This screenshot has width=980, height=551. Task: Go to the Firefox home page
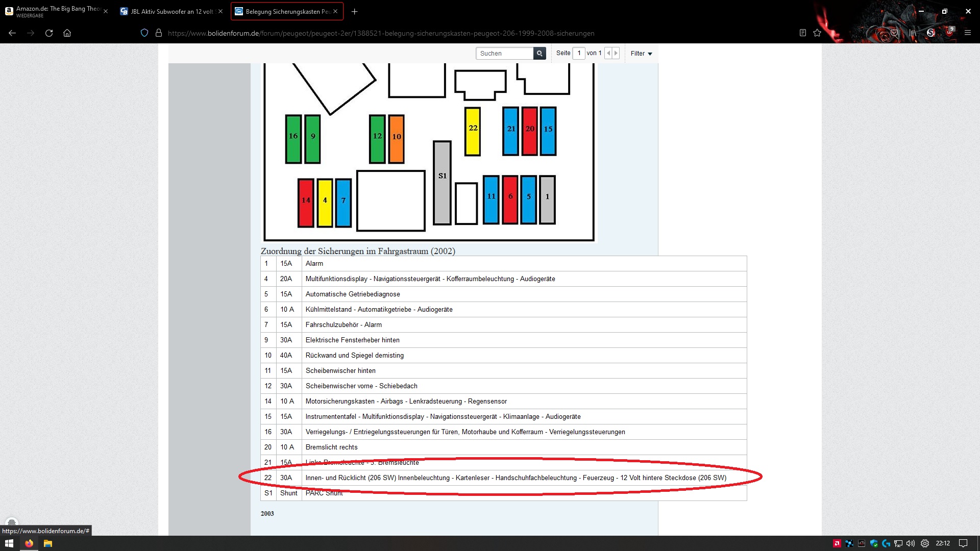(x=67, y=33)
